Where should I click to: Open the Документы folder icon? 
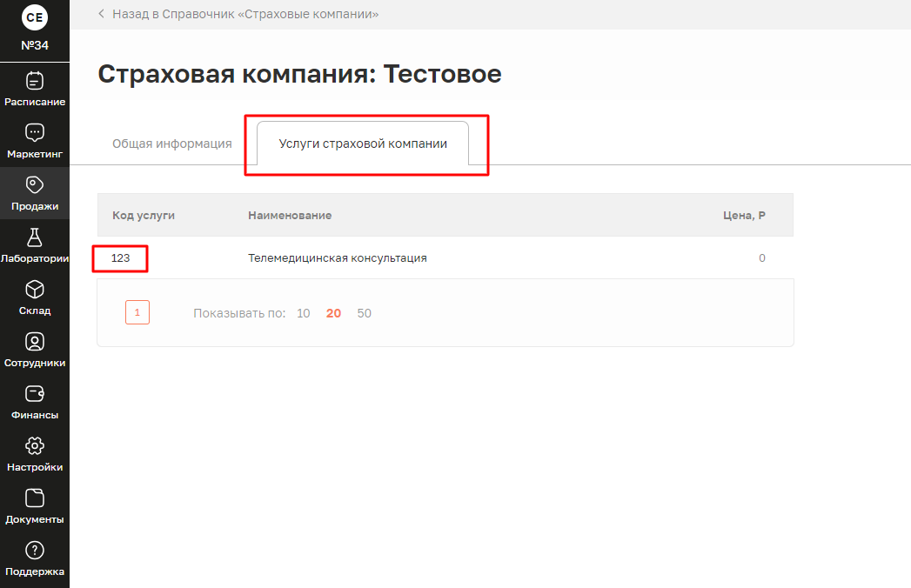point(34,498)
